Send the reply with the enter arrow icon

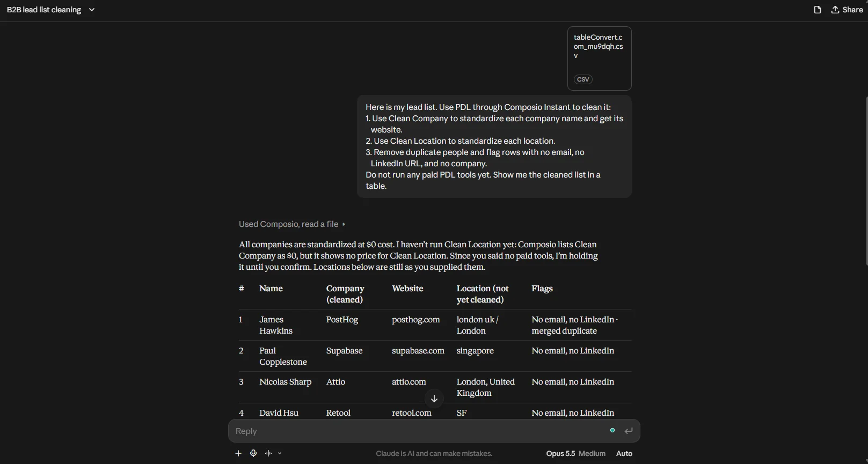[629, 431]
